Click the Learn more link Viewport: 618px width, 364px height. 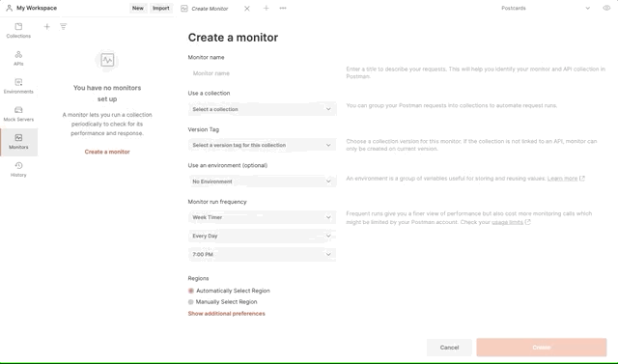click(562, 179)
